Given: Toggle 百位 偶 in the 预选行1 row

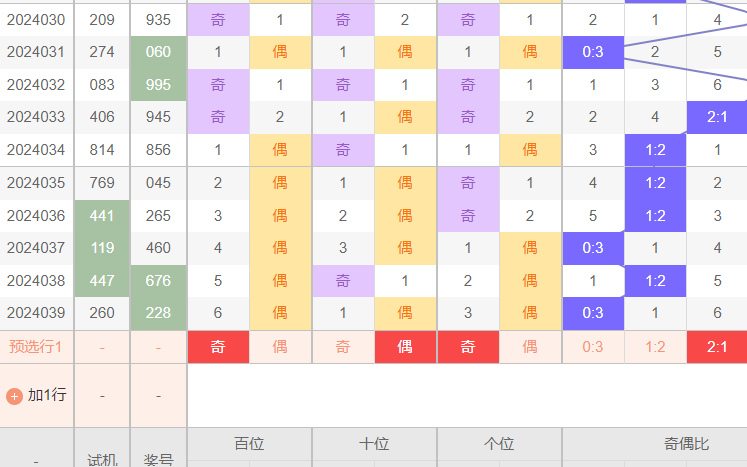Looking at the screenshot, I should (x=280, y=347).
